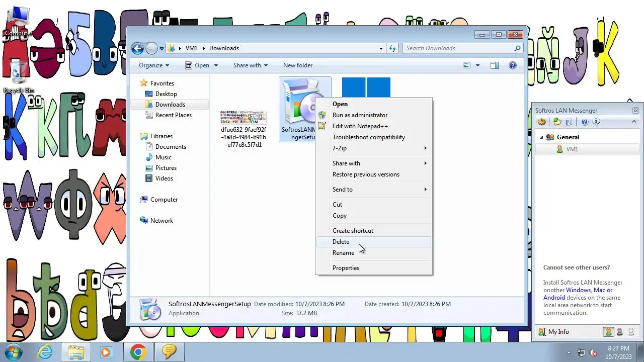Launch Windows Media Player from the taskbar
This screenshot has height=362, width=644.
click(x=106, y=352)
